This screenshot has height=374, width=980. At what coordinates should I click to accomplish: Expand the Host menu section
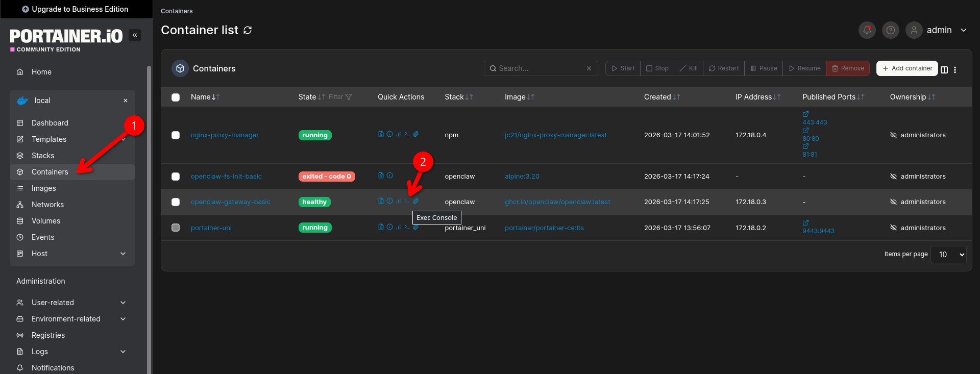(x=72, y=254)
